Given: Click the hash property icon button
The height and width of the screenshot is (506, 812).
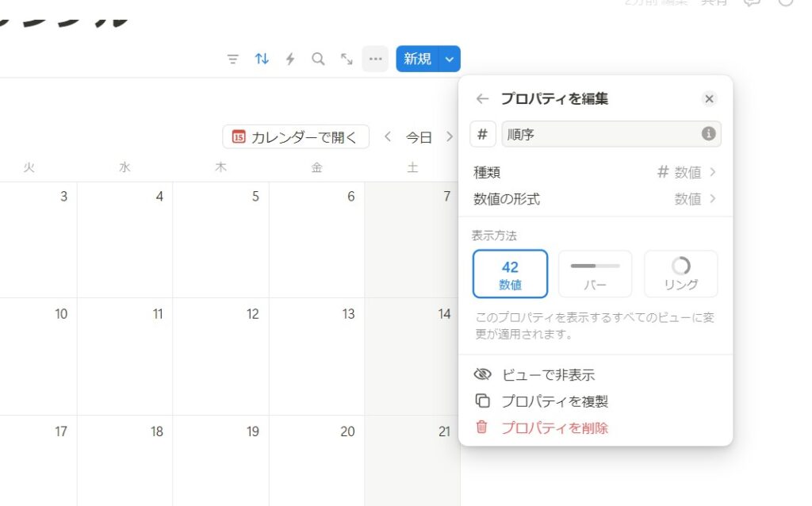Looking at the screenshot, I should coord(483,134).
